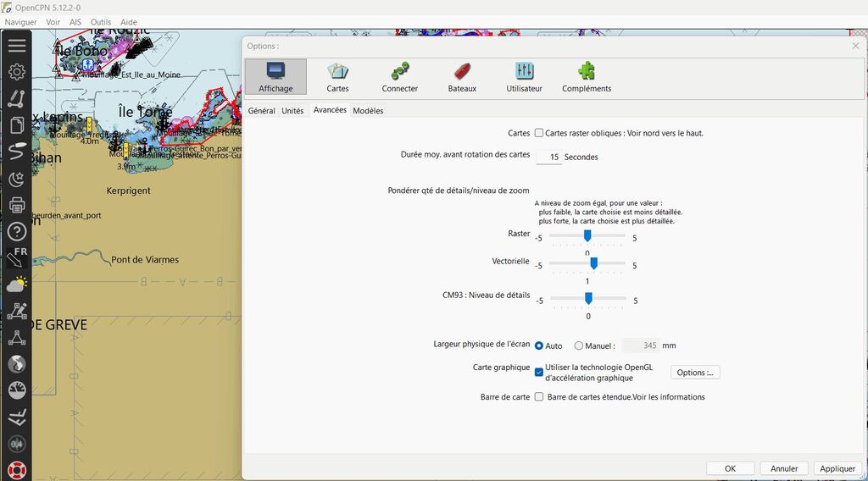868x481 pixels.
Task: Open the OpenGL Options… button
Action: point(695,373)
